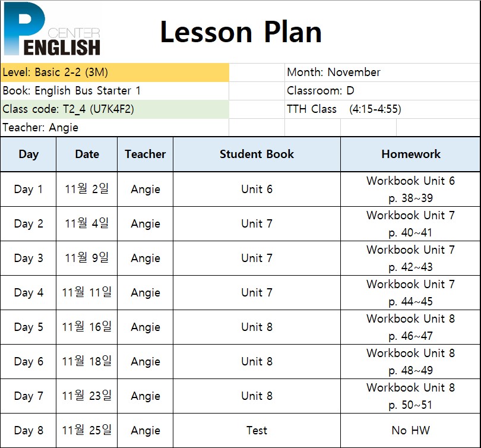Select the 11월 4일 date cell
The height and width of the screenshot is (448, 481).
pos(87,223)
